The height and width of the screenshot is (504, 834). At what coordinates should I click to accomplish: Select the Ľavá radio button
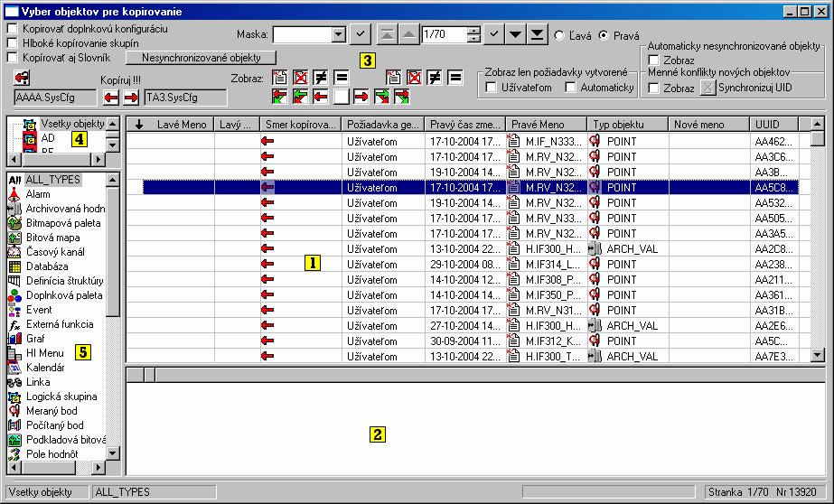pos(560,35)
